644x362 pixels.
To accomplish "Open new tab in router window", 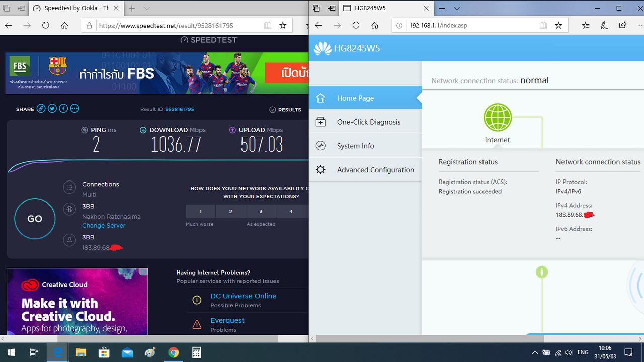I will 442,8.
